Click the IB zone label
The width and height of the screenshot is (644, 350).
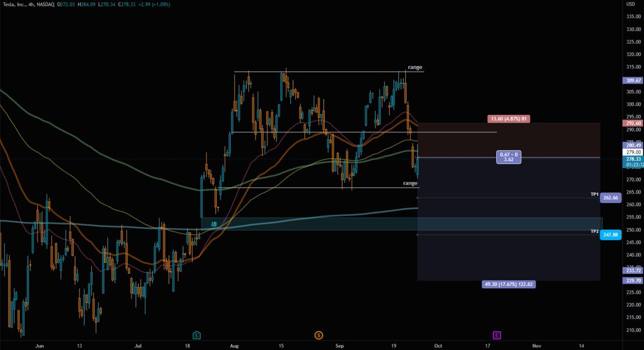pos(214,224)
